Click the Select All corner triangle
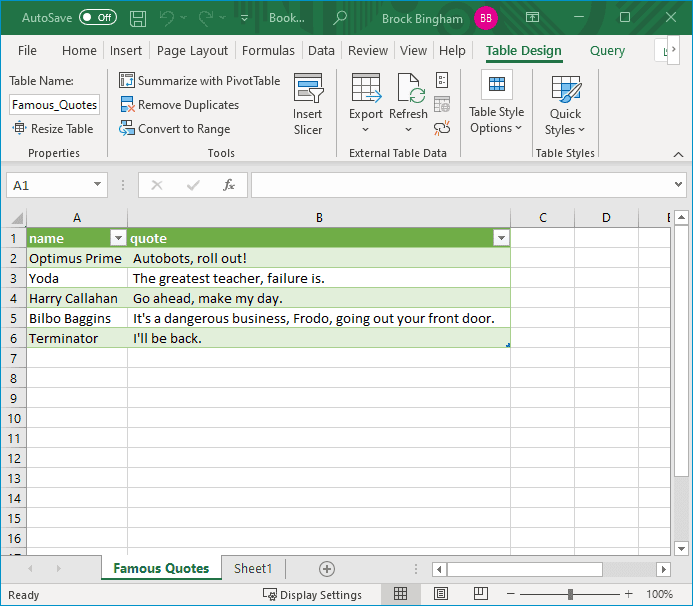The image size is (693, 606). pos(17,218)
